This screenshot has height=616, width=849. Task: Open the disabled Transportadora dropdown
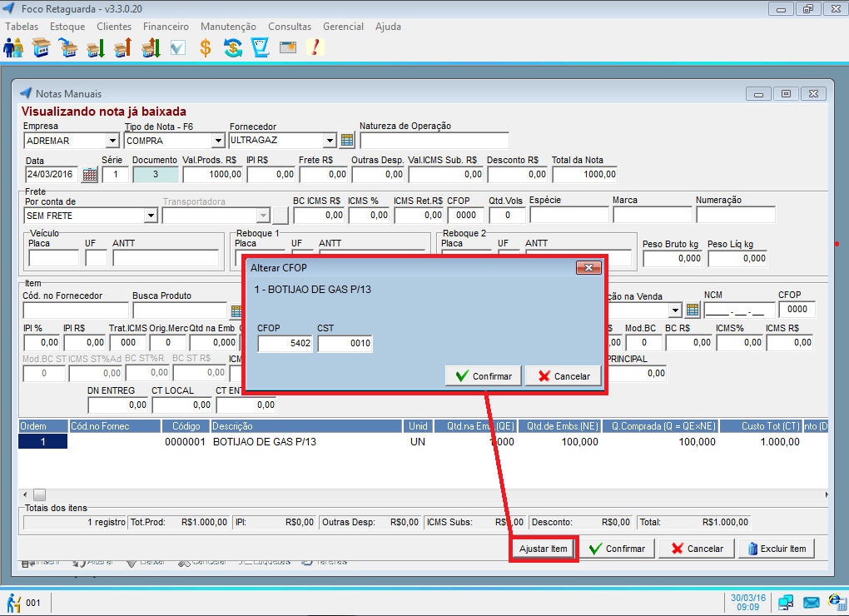(x=263, y=216)
